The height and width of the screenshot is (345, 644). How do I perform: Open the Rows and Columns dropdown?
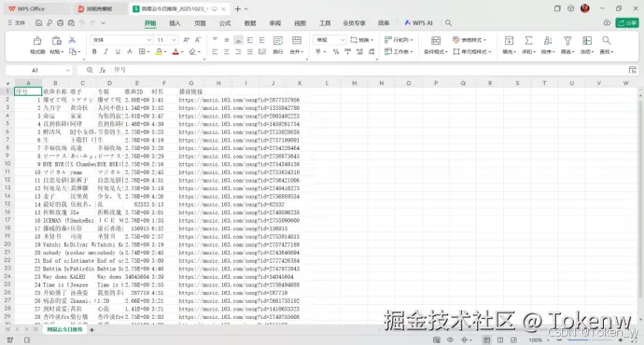click(x=399, y=40)
